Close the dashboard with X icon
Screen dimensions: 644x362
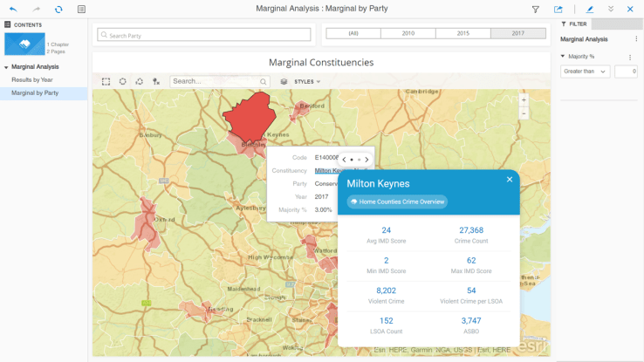coord(630,9)
